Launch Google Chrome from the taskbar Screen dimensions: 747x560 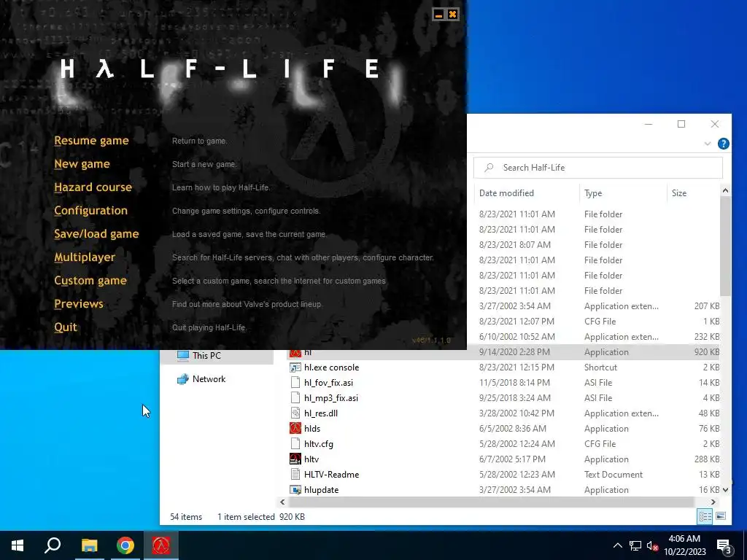click(x=125, y=545)
